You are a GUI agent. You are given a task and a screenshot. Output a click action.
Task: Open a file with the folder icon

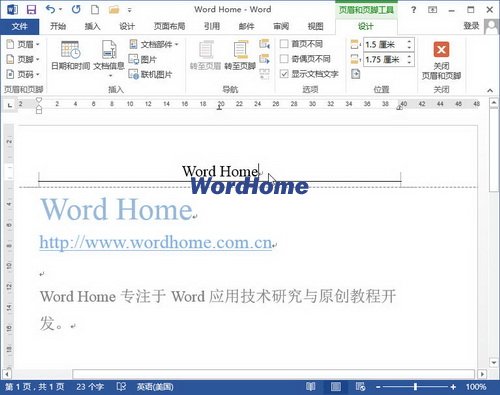pyautogui.click(x=114, y=10)
